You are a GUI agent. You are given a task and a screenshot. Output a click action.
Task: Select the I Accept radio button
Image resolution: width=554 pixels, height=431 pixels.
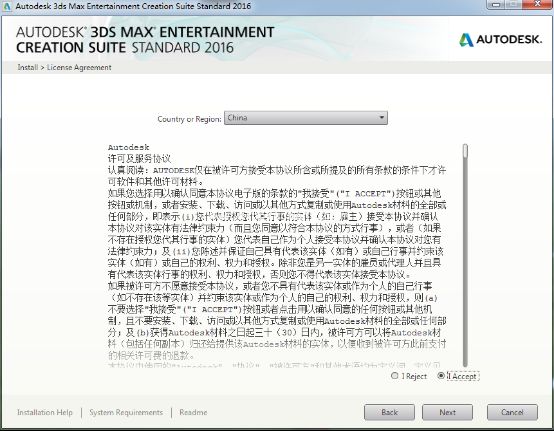(441, 376)
